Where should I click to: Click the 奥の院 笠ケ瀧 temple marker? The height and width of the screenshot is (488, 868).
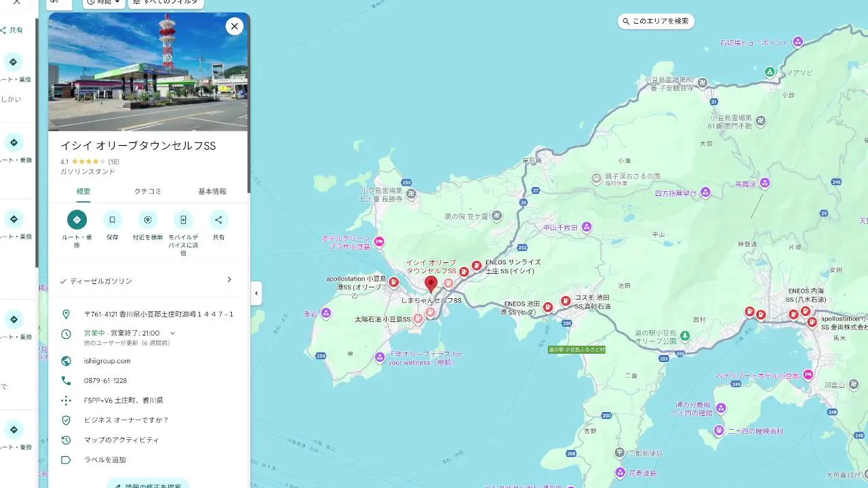[x=497, y=216]
